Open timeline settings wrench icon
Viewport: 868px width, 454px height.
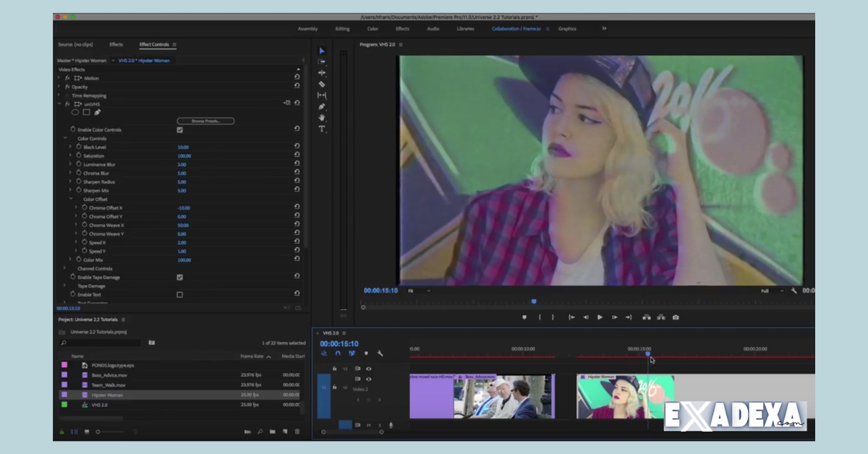[x=380, y=354]
